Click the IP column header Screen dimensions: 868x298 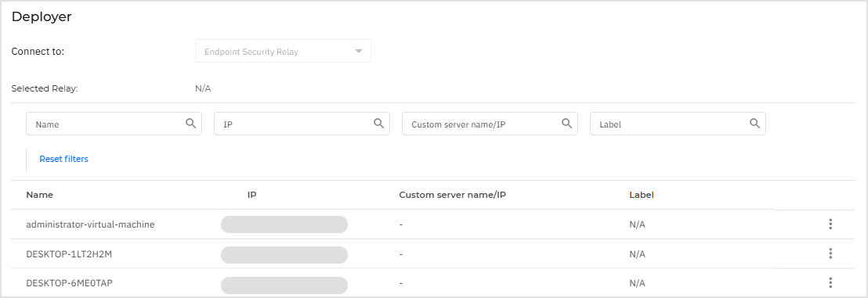(x=252, y=195)
